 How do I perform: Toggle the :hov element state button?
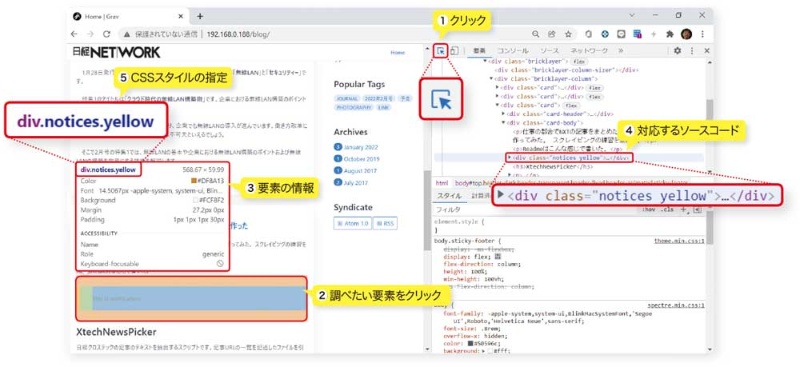point(649,209)
